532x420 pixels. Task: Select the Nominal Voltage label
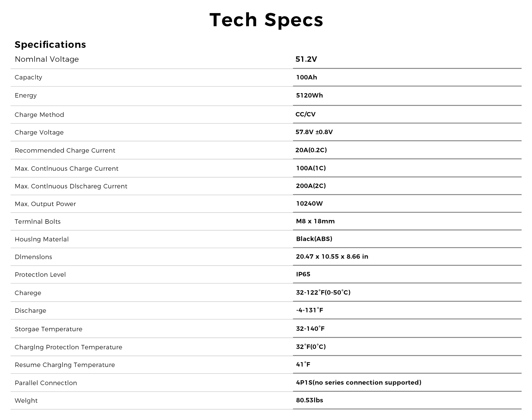pos(47,59)
